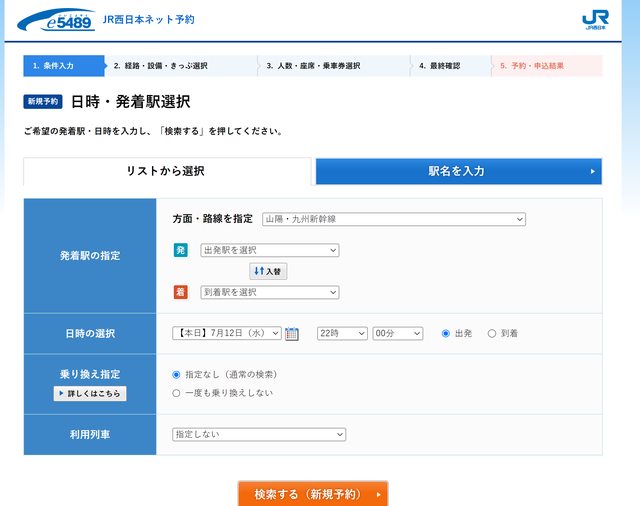This screenshot has width=640, height=506.
Task: Click the JR West Japan logo
Action: point(594,20)
